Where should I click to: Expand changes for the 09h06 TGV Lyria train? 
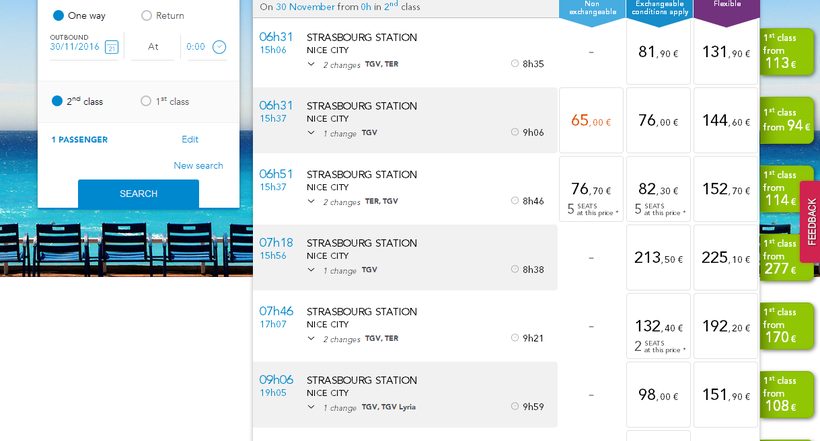(x=311, y=407)
